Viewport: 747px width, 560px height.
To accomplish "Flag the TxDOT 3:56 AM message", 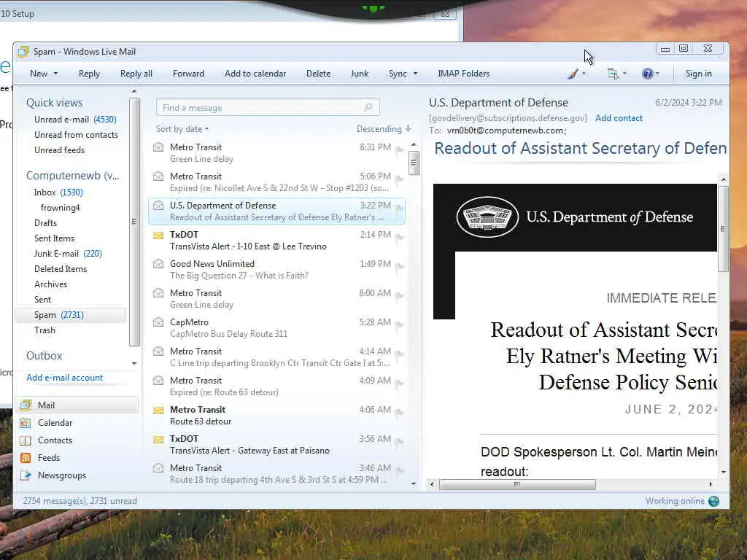I will click(x=399, y=442).
